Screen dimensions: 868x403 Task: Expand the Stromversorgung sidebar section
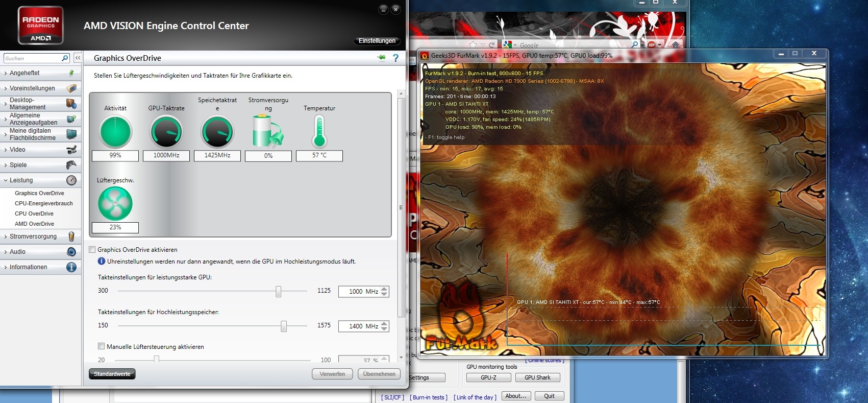(6, 236)
